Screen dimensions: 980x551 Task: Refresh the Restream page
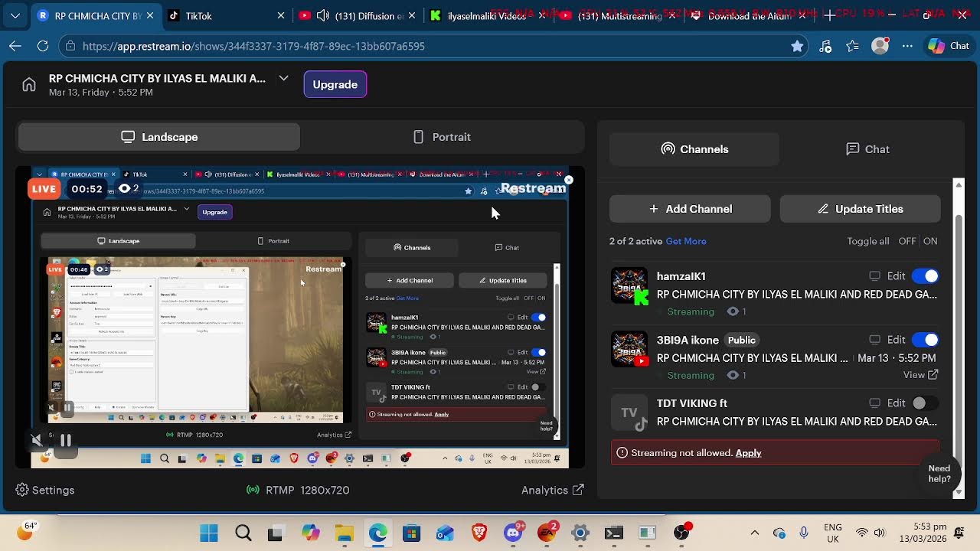(x=42, y=46)
